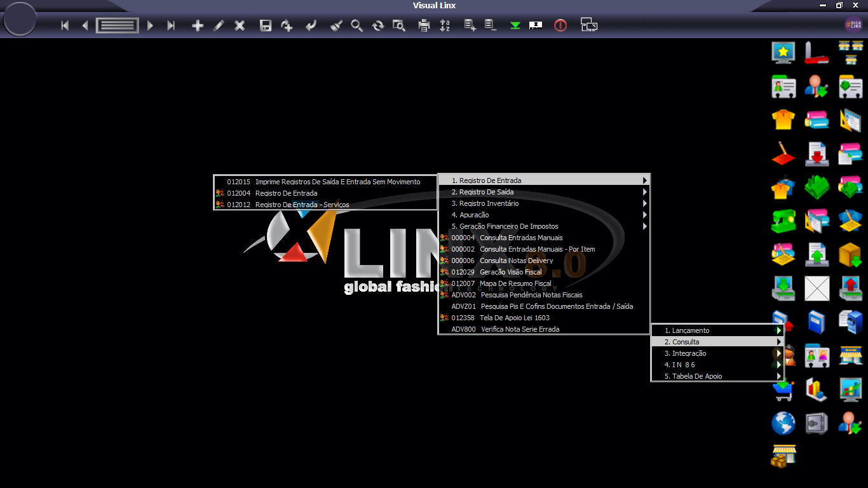Expand Geração Financeiro De Impostos arrow
868x488 pixels.
point(645,226)
